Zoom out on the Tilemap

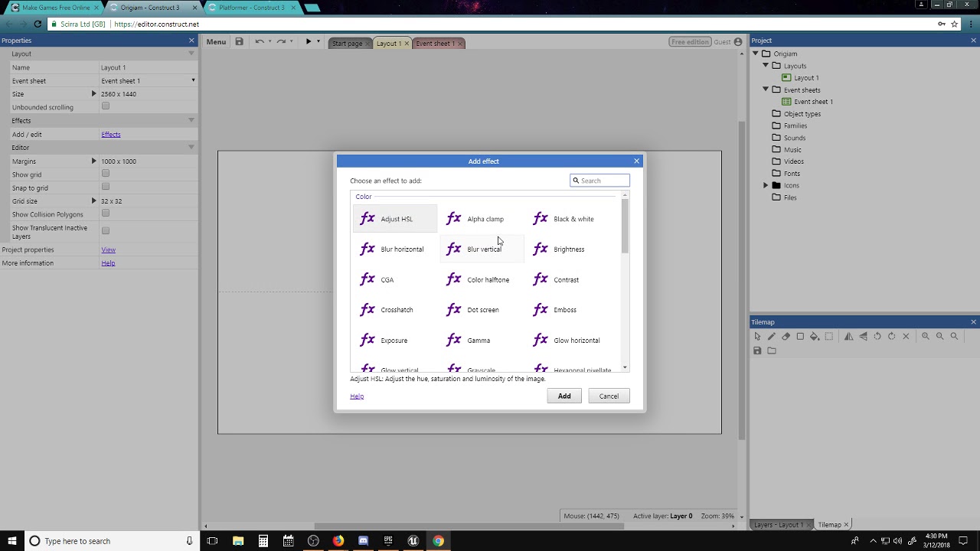click(939, 336)
